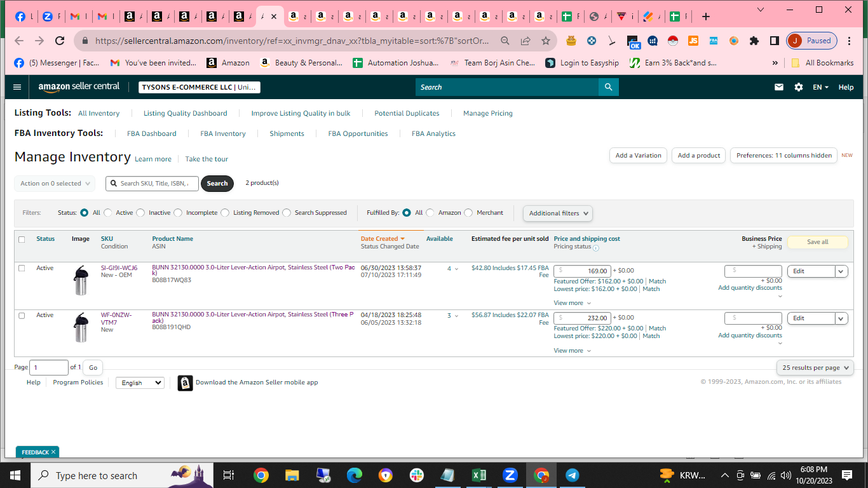Open the Seller Central hamburger menu
The height and width of the screenshot is (488, 868).
[x=17, y=87]
